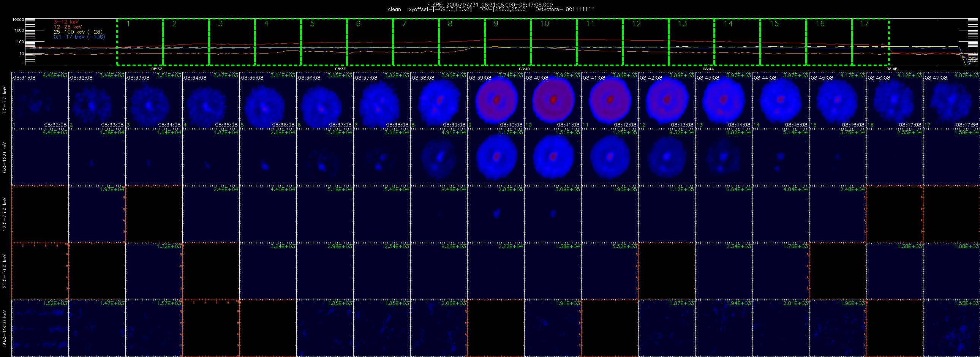Open the 3.0-6.0 keV image starting 08:31:08
Image resolution: width=980 pixels, height=357 pixels.
40,100
